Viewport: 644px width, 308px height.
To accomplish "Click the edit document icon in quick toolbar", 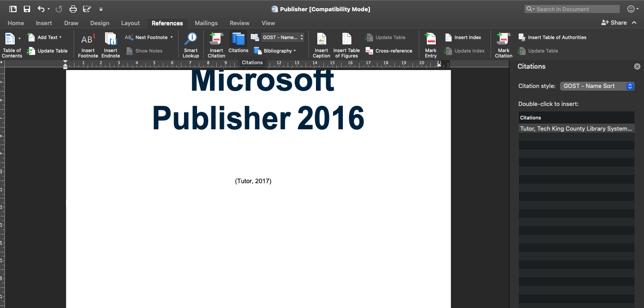I will [x=88, y=9].
